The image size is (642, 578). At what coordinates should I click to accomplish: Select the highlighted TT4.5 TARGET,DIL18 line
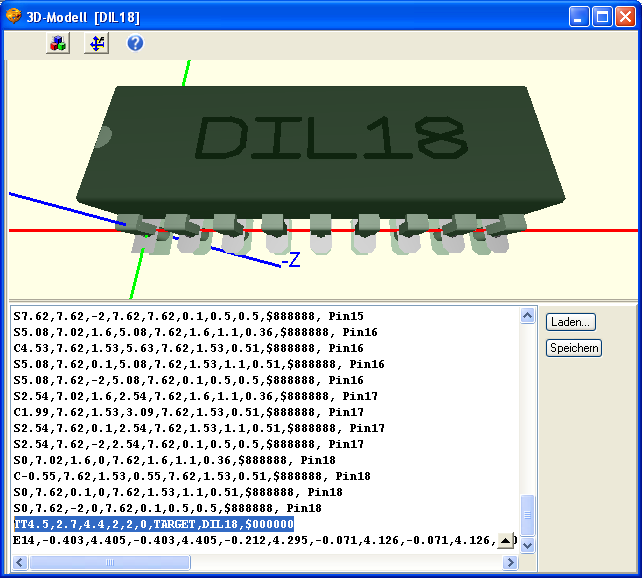(154, 524)
